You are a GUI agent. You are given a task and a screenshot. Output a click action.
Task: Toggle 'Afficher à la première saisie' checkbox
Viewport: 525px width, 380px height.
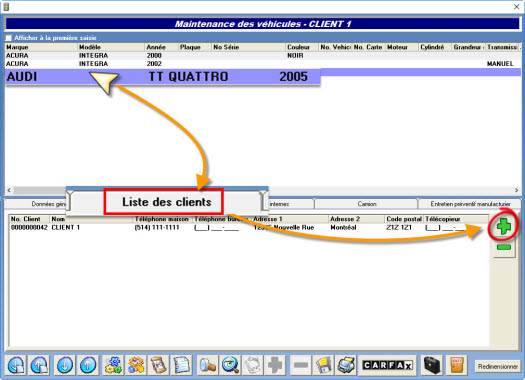8,37
